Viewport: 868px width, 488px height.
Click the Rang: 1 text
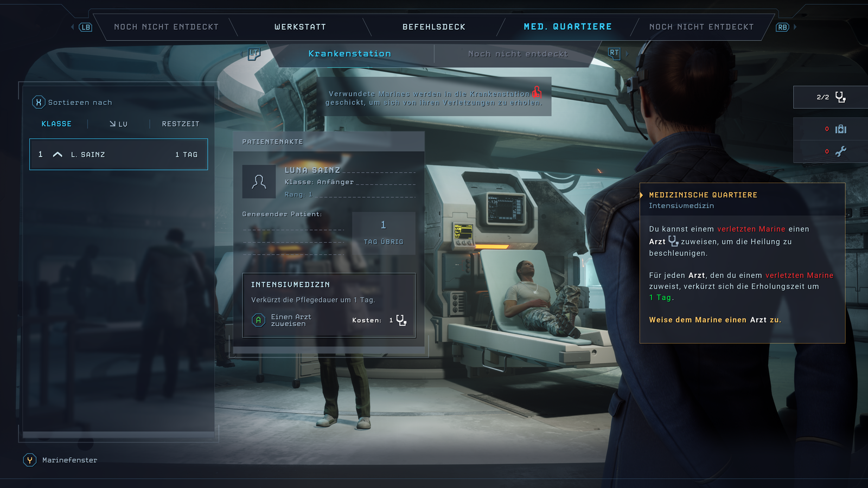[298, 195]
